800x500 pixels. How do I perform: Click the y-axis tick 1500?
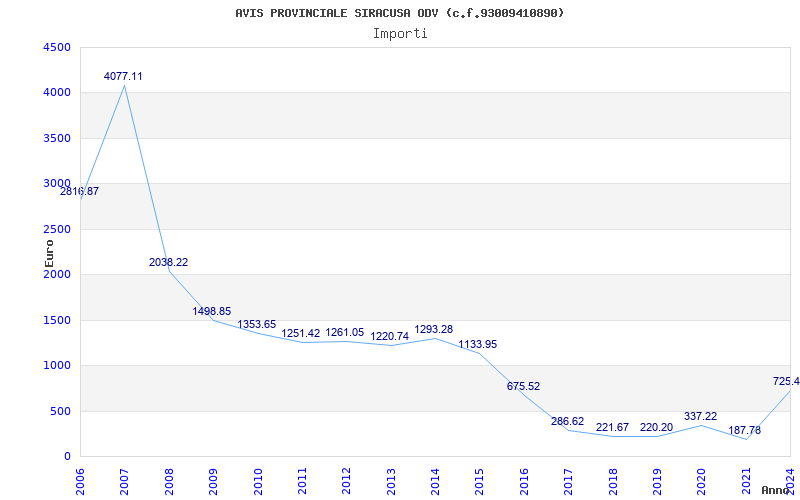point(57,320)
